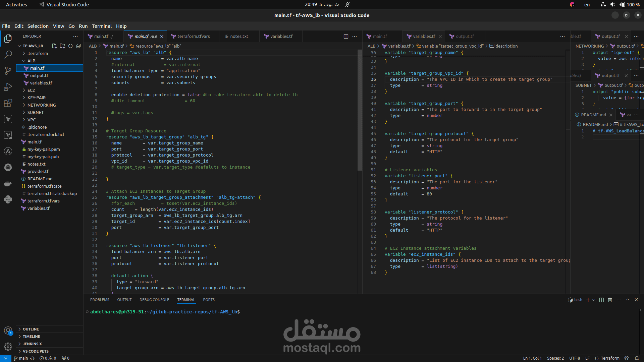
Task: Toggle system do-not-disturb bell in top bar
Action: click(347, 5)
